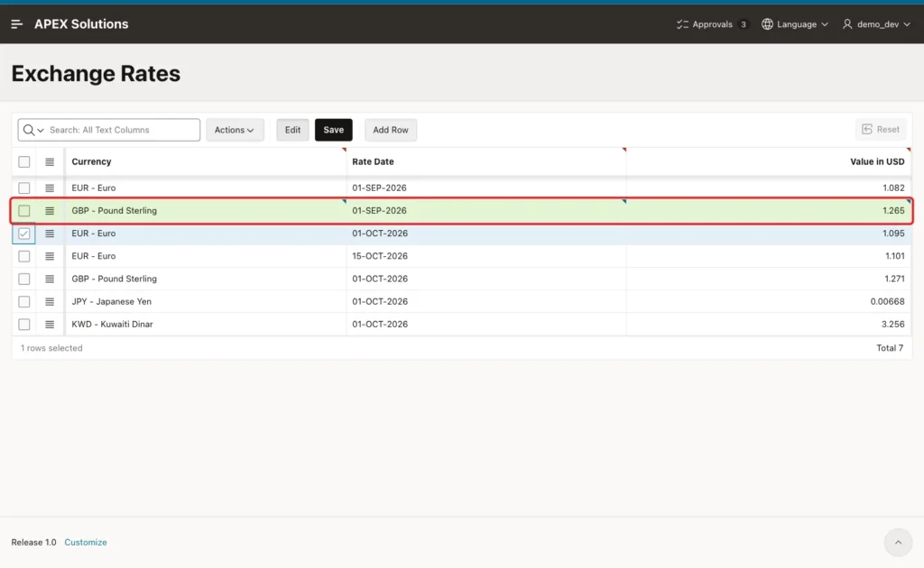Click the Value in USD column header
This screenshot has width=924, height=568.
click(x=769, y=162)
